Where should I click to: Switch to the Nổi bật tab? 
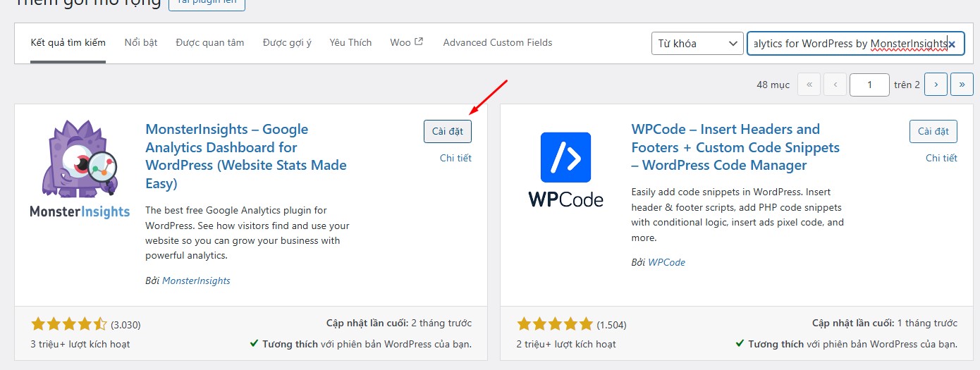pos(141,42)
